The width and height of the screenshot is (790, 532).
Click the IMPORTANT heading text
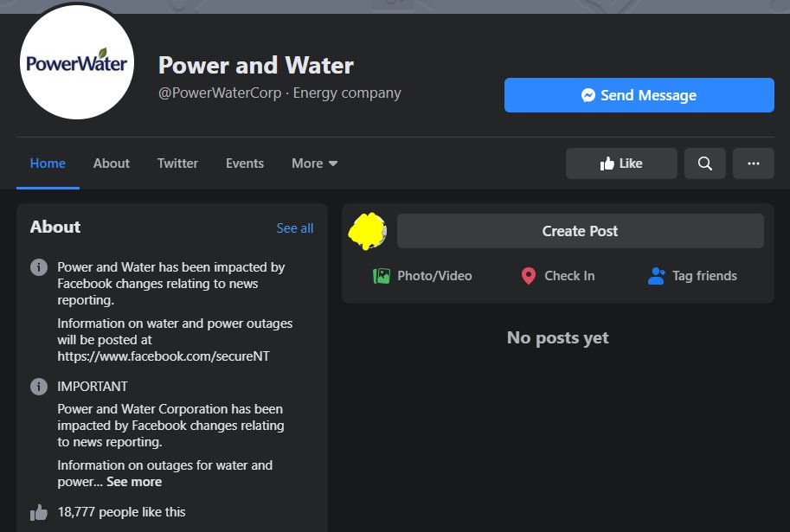pyautogui.click(x=93, y=387)
